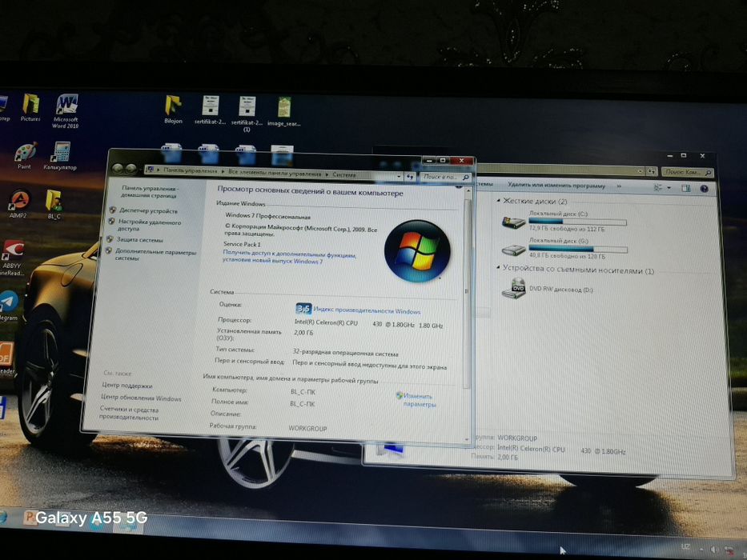Click the Панель управления breadcrumb
Image resolution: width=747 pixels, height=560 pixels.
click(x=191, y=170)
